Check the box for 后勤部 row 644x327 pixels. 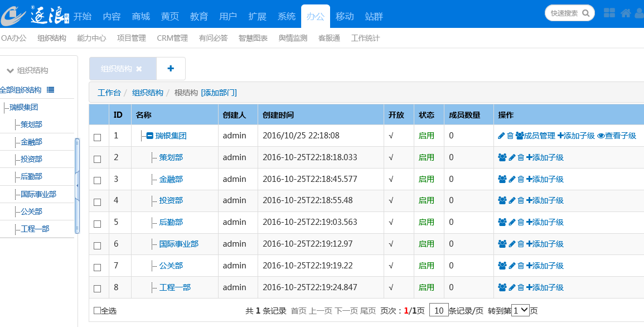click(98, 224)
